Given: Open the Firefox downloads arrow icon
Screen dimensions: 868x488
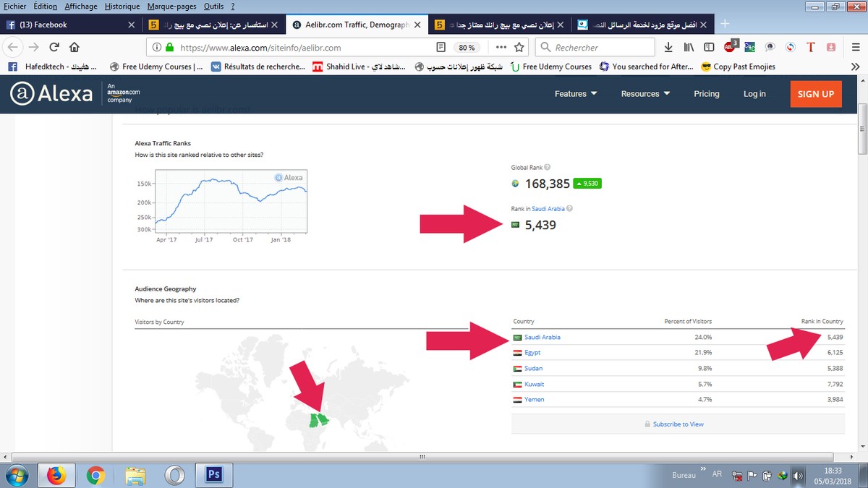Looking at the screenshot, I should point(668,48).
